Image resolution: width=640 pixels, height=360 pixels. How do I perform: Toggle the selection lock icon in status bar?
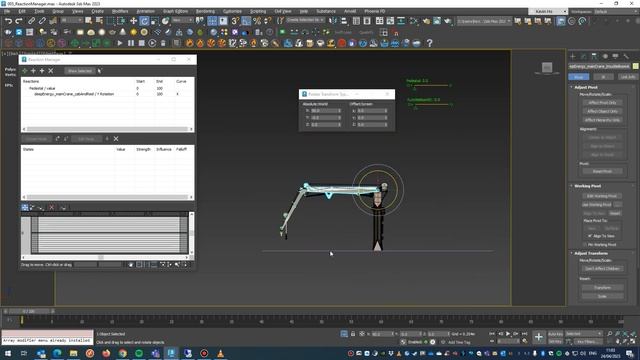click(x=353, y=334)
